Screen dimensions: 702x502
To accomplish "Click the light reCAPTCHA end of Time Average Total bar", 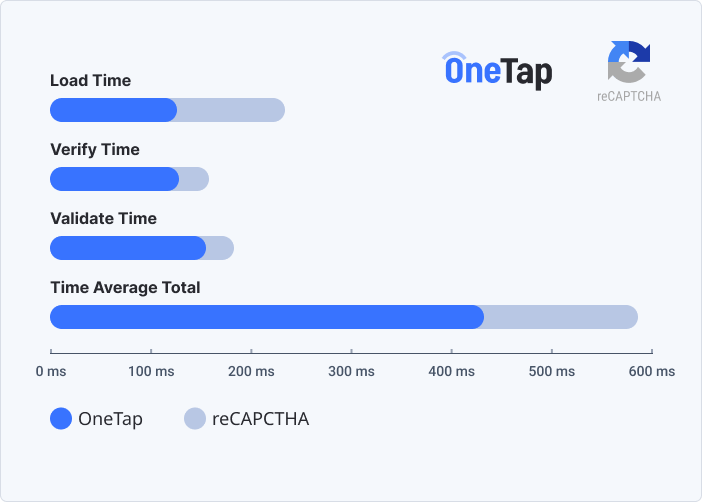I will click(x=562, y=317).
